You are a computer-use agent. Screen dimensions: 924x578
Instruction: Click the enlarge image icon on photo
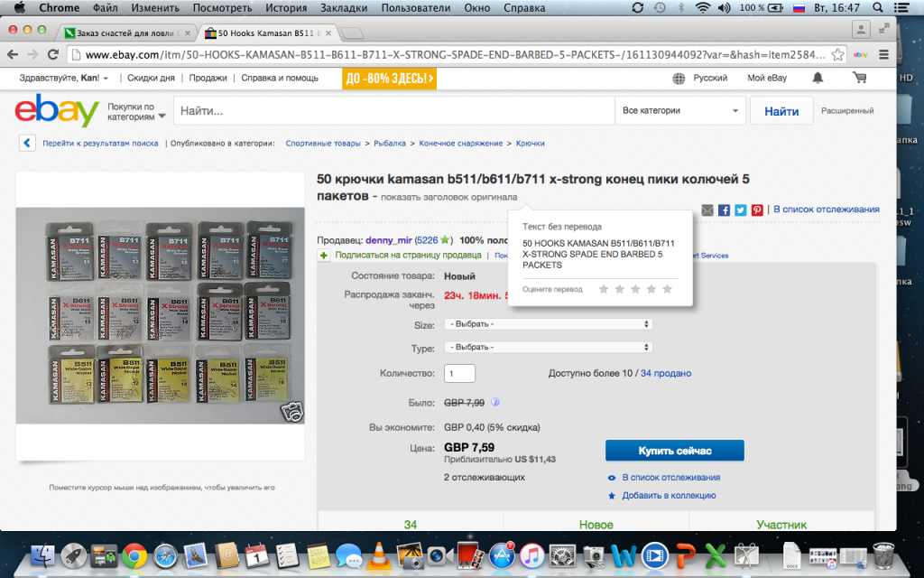292,411
